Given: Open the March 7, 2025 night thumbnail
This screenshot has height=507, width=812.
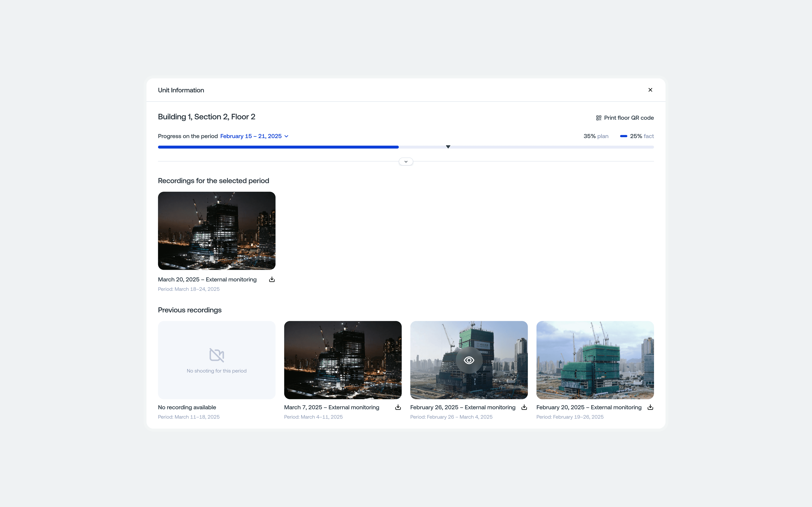Looking at the screenshot, I should (343, 360).
